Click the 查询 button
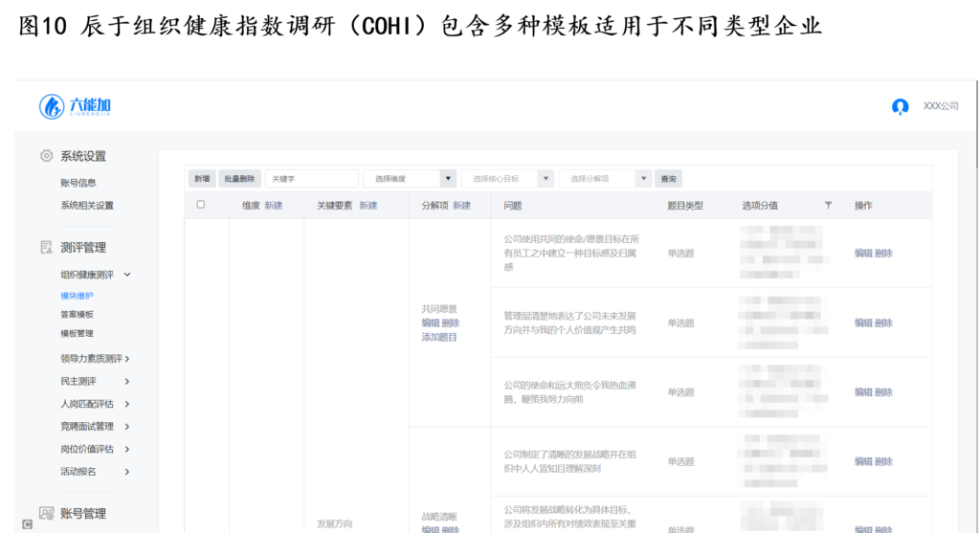The image size is (980, 533). pyautogui.click(x=669, y=179)
